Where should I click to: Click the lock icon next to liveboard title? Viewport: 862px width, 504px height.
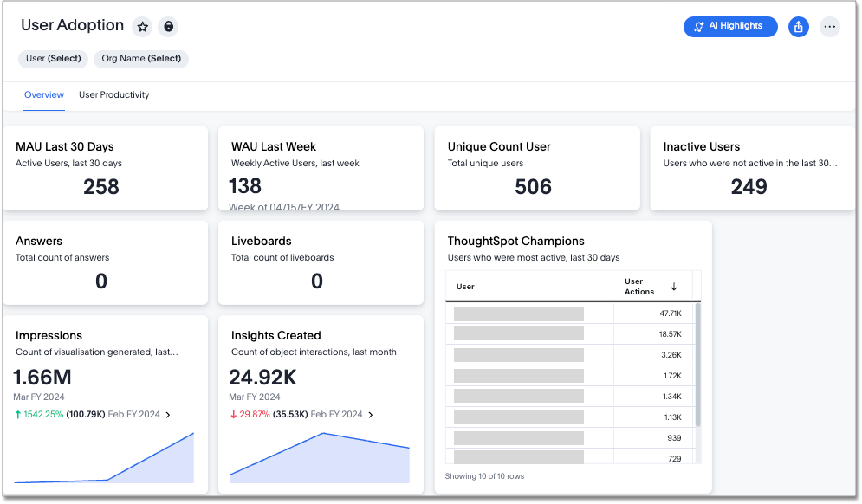[168, 27]
